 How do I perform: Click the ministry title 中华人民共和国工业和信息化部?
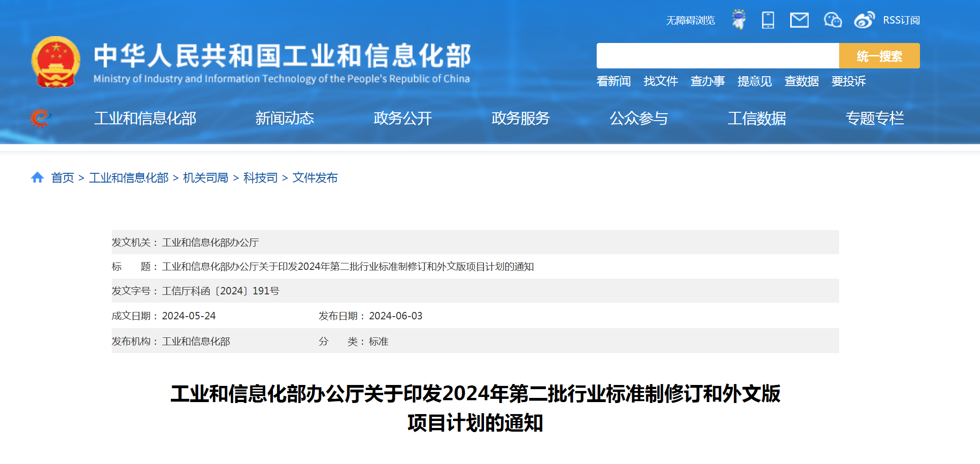tap(282, 55)
